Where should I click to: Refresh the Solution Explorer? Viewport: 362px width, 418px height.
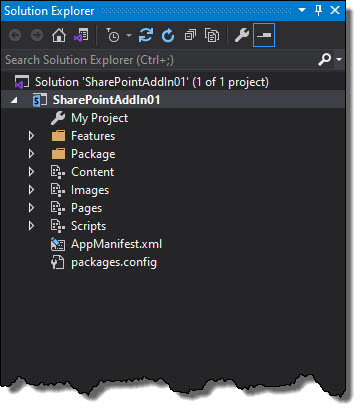168,35
